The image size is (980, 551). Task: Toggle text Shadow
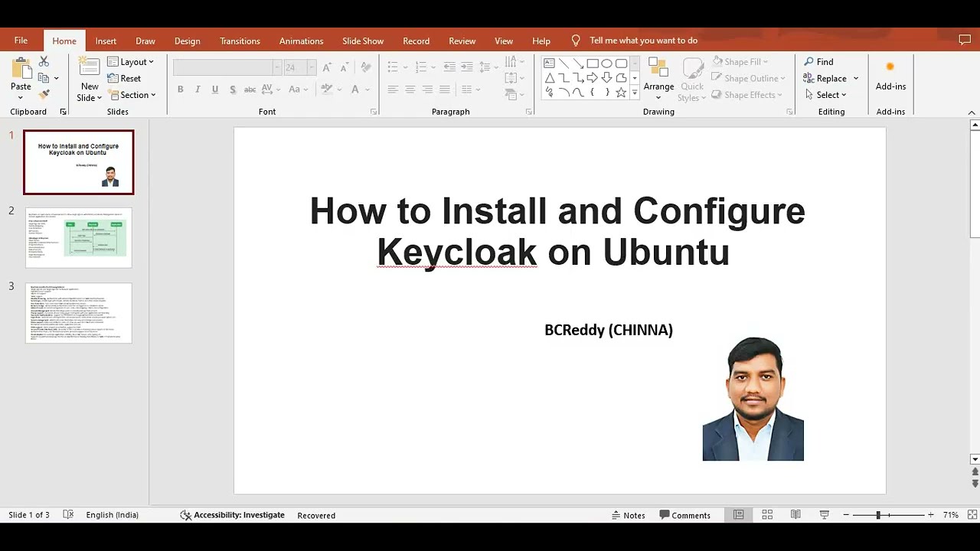click(x=233, y=90)
